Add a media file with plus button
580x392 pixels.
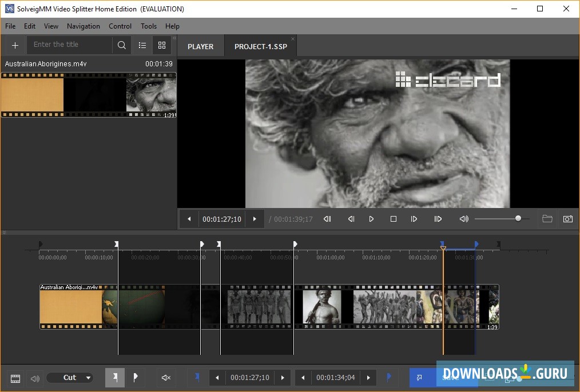pyautogui.click(x=15, y=45)
